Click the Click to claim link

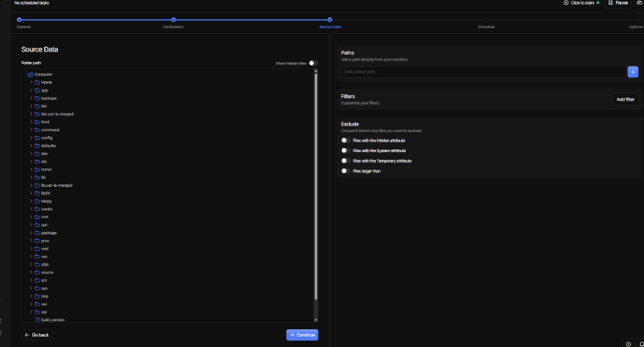click(582, 3)
